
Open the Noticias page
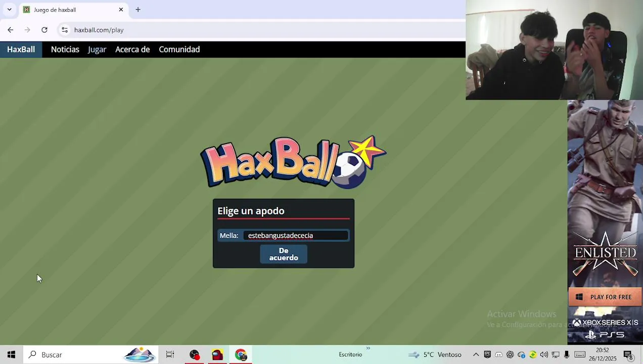(65, 50)
